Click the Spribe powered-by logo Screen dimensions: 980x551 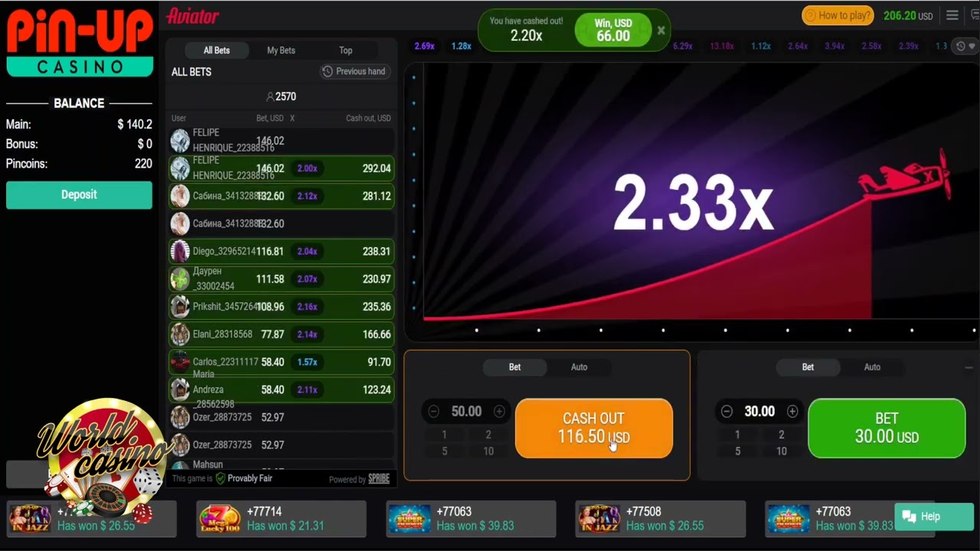click(379, 479)
